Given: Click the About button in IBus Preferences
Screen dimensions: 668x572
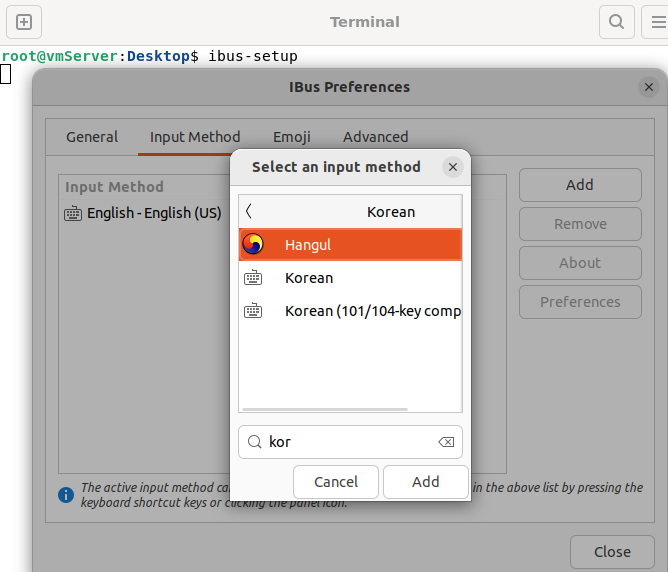Looking at the screenshot, I should [x=580, y=263].
